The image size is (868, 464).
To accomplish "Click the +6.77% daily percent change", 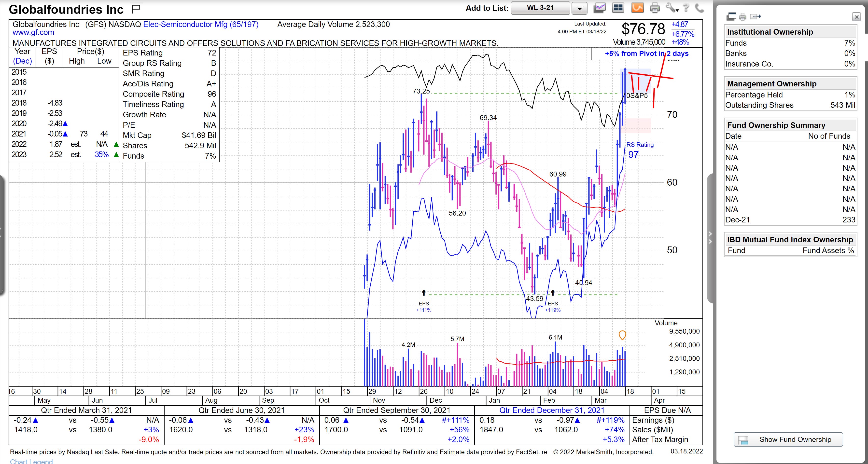I will click(x=683, y=34).
